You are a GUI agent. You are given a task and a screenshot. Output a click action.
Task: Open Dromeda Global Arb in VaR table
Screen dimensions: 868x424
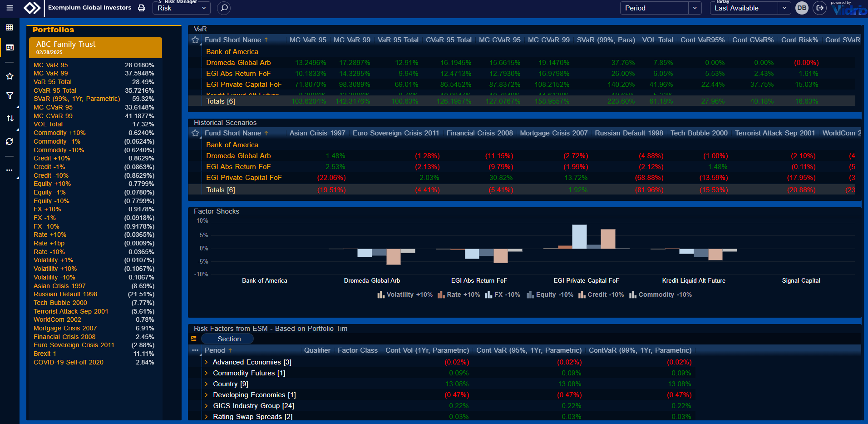click(x=238, y=63)
